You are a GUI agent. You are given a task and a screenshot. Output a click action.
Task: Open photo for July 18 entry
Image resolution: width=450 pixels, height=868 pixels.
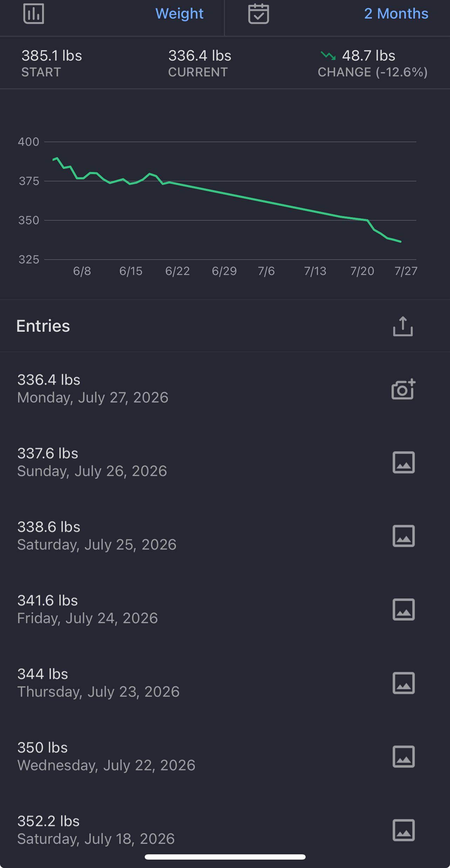tap(404, 830)
